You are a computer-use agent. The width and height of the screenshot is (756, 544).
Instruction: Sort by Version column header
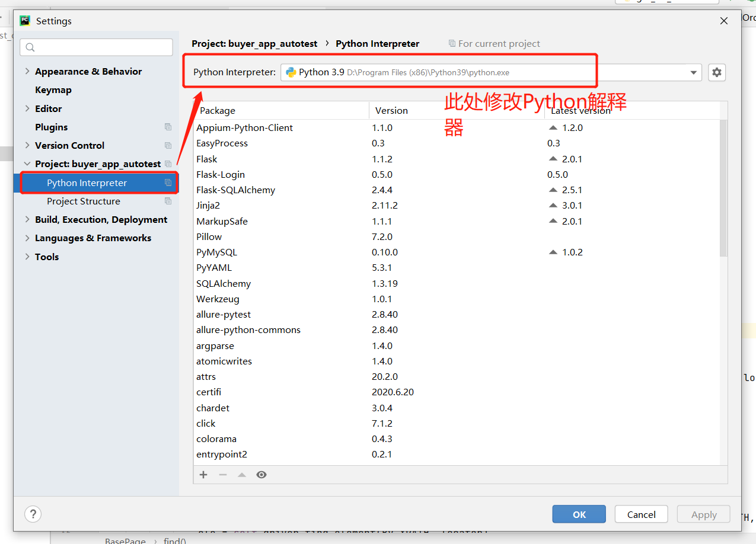coord(457,110)
